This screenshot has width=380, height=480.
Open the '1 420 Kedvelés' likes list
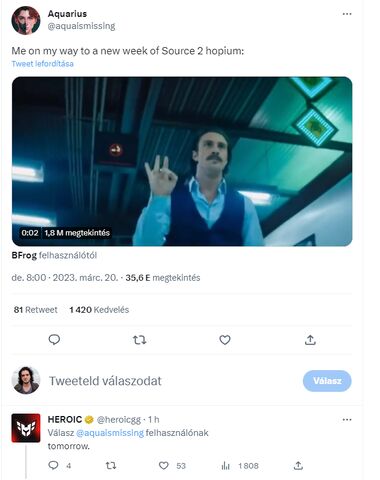click(x=99, y=310)
